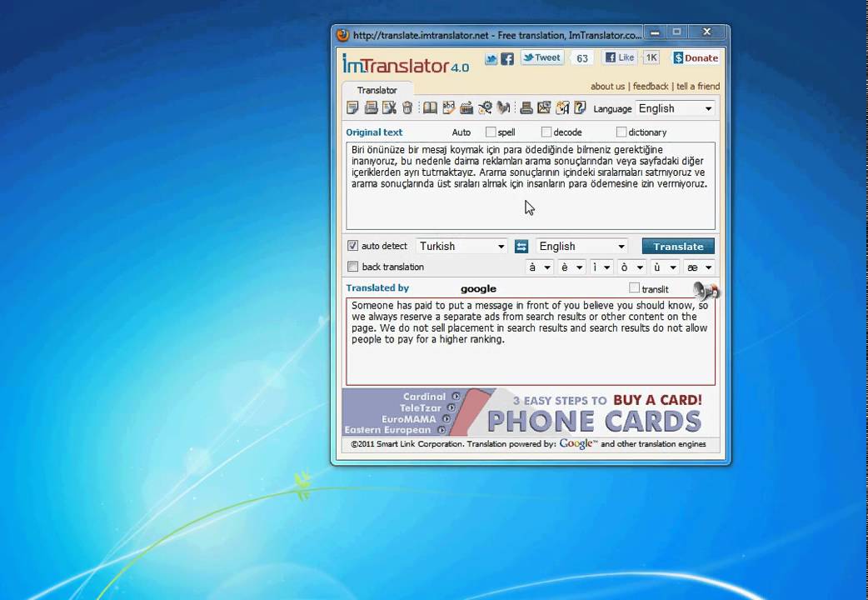
Task: Open the English target language dropdown
Action: (x=581, y=246)
